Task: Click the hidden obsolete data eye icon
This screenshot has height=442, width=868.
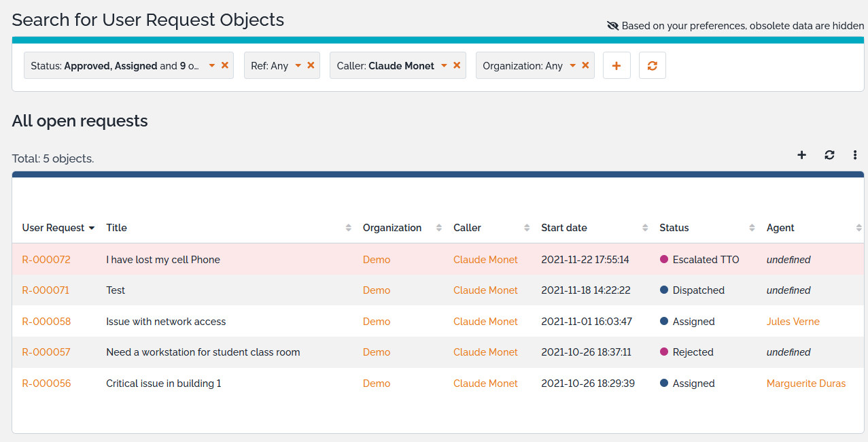Action: 612,26
